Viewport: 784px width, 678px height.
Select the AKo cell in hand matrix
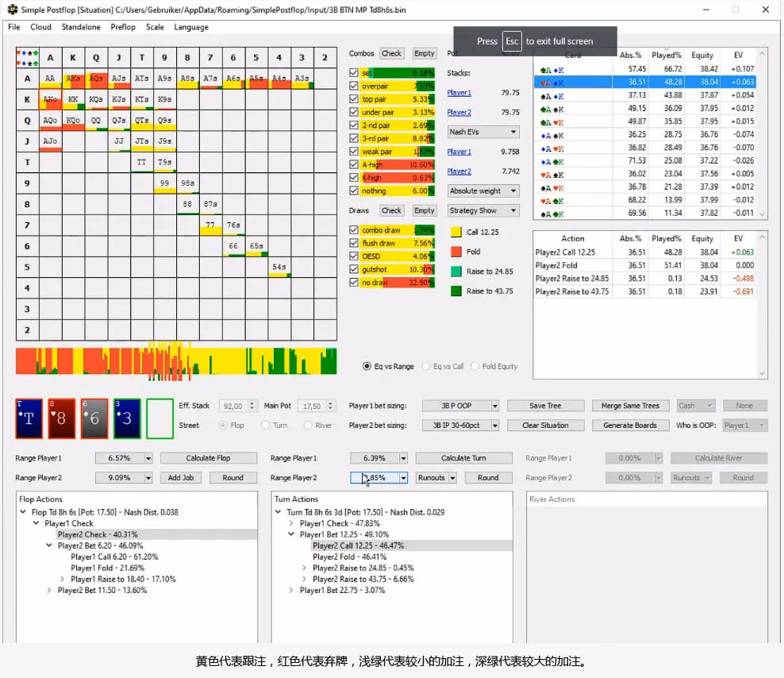point(50,100)
